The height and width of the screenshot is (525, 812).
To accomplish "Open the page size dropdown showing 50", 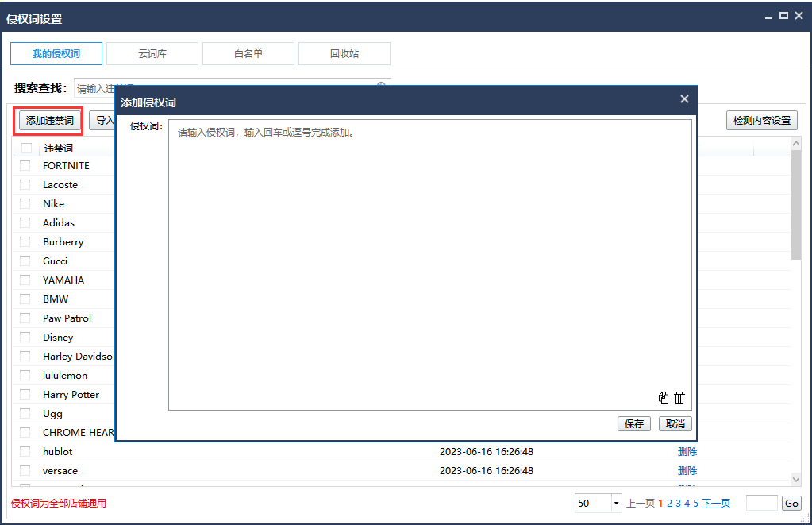I will pos(616,504).
